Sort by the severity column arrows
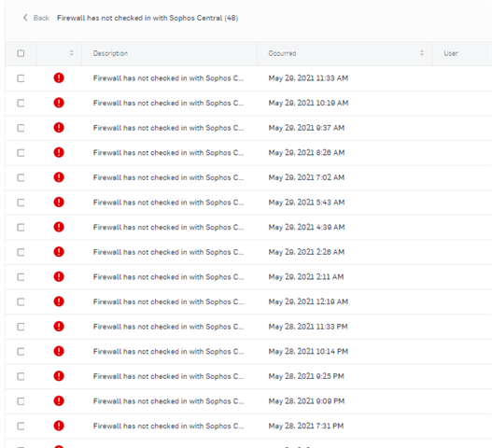The image size is (492, 448). click(x=72, y=53)
